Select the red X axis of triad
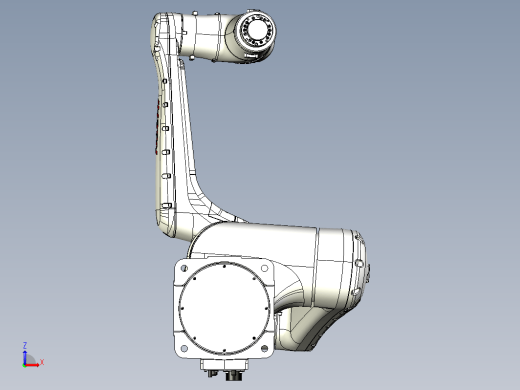This screenshot has height=390, width=520. pos(33,364)
